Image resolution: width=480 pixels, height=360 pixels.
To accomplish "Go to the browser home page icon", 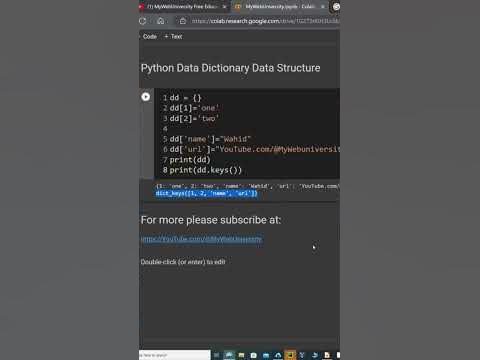I will [161, 21].
